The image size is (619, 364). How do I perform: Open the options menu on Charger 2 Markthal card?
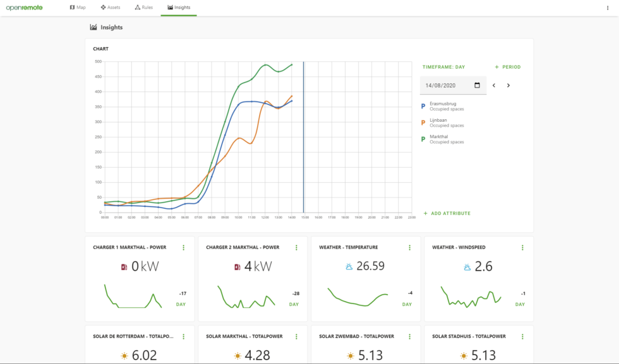click(296, 247)
